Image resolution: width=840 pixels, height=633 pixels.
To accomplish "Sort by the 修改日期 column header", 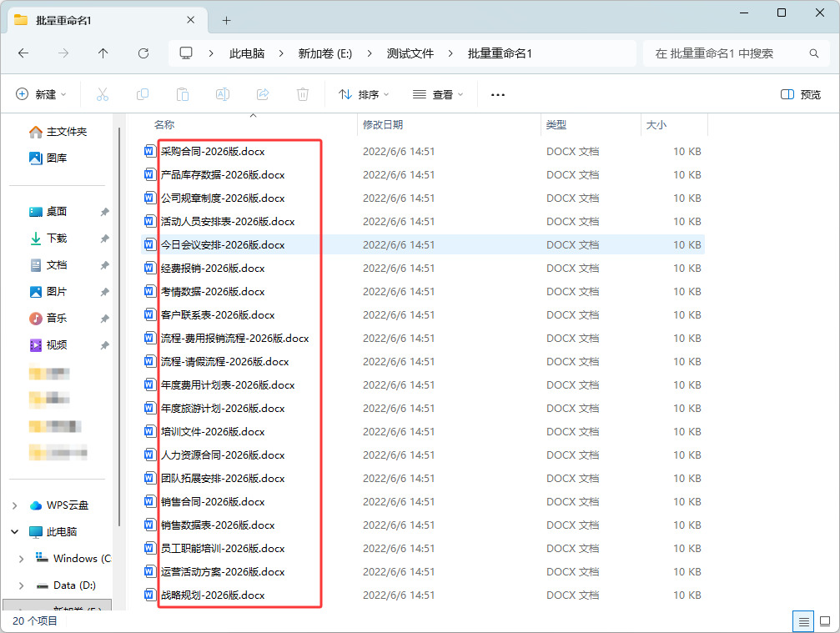I will click(x=383, y=125).
